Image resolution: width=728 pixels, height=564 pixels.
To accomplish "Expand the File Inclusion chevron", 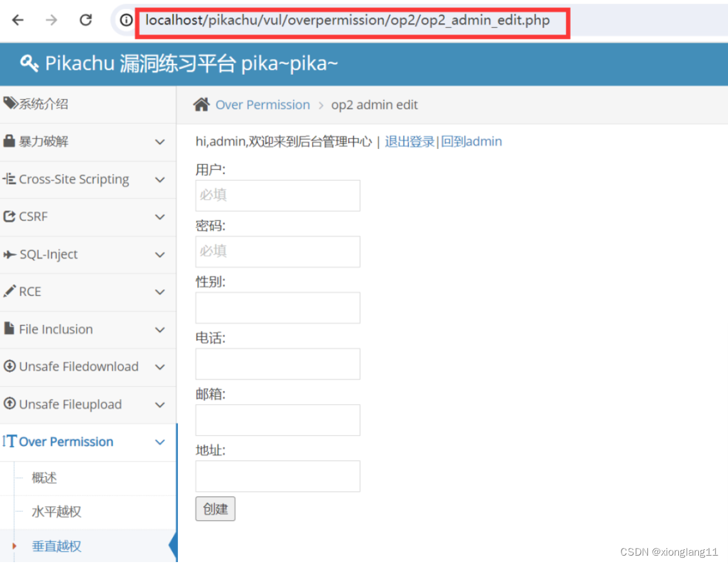I will click(x=160, y=330).
